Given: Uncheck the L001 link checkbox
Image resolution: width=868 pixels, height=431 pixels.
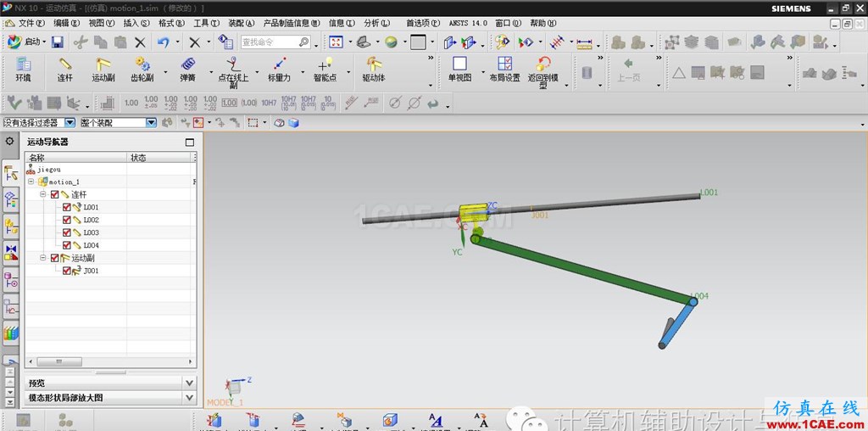Looking at the screenshot, I should (67, 207).
